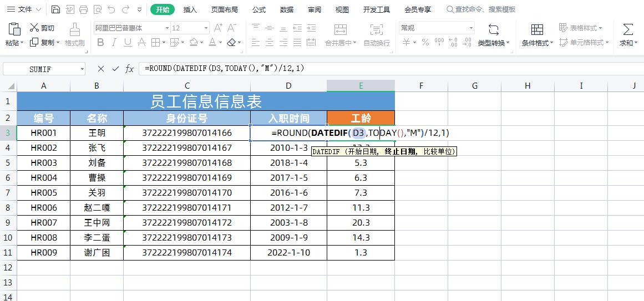
Task: Switch to the Review (审阅) tab
Action: pyautogui.click(x=315, y=9)
